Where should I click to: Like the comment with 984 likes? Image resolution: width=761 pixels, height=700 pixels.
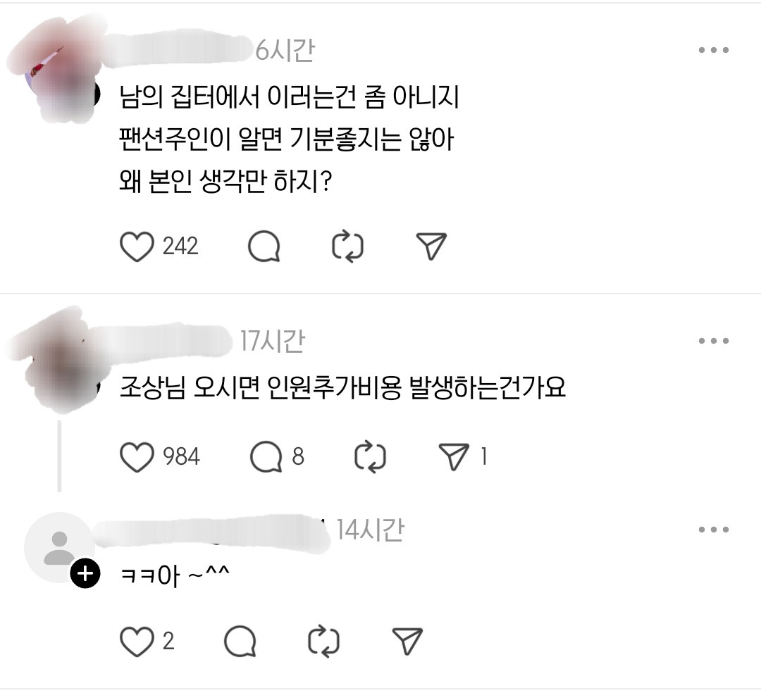pos(137,457)
